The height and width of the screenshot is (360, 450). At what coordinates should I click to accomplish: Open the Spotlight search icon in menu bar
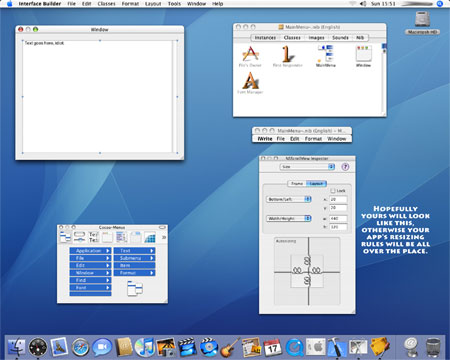click(440, 4)
